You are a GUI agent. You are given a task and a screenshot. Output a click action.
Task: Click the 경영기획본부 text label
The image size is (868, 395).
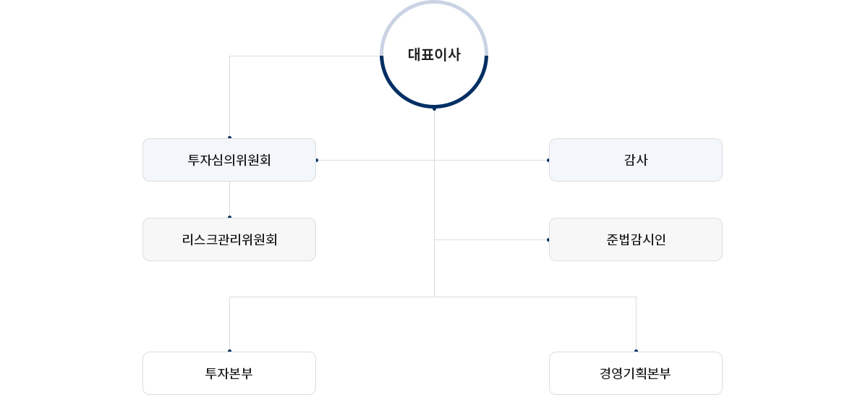636,373
